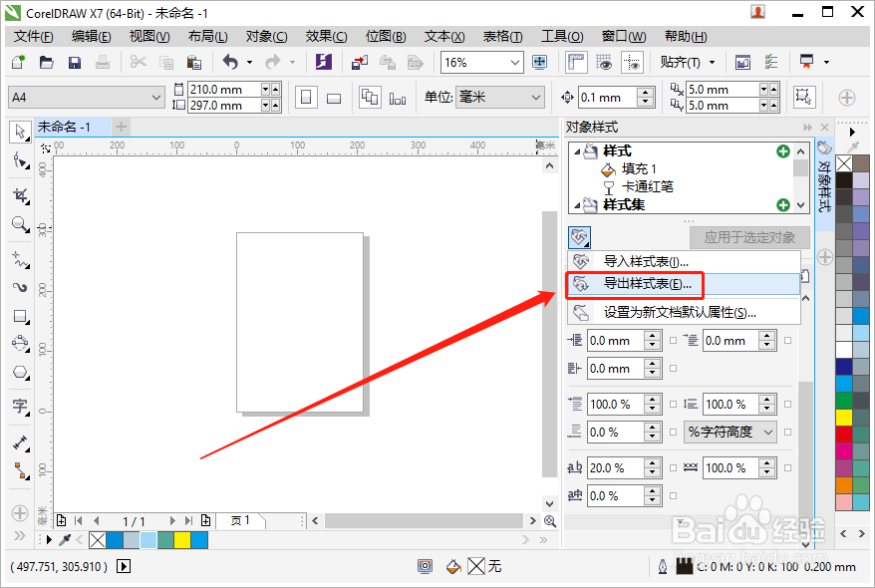
Task: Toggle checkbox next to left 100.0 % spacing
Action: 673,404
